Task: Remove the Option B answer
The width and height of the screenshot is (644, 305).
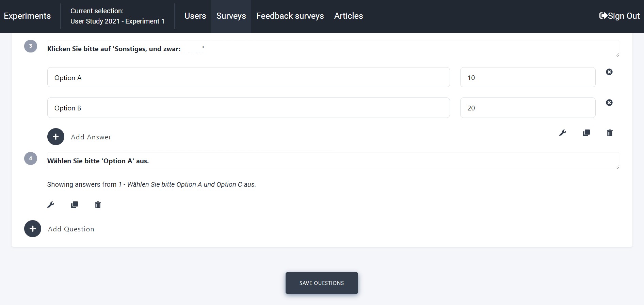Action: pyautogui.click(x=609, y=103)
